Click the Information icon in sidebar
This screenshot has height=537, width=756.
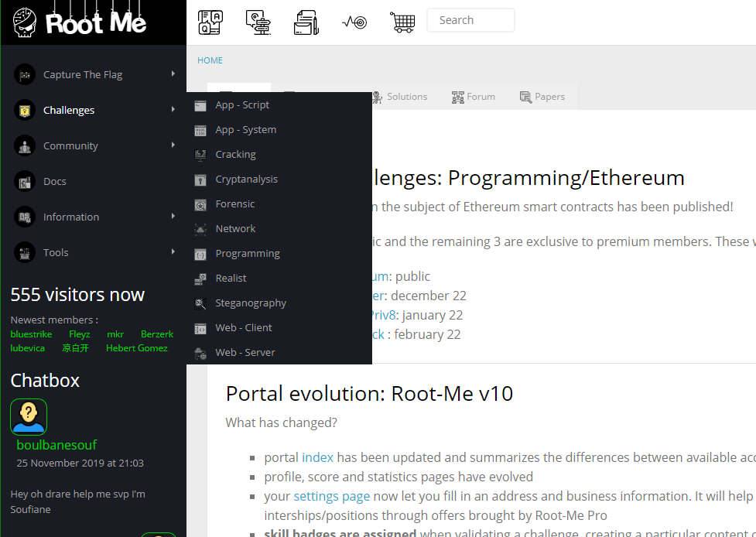coord(25,217)
